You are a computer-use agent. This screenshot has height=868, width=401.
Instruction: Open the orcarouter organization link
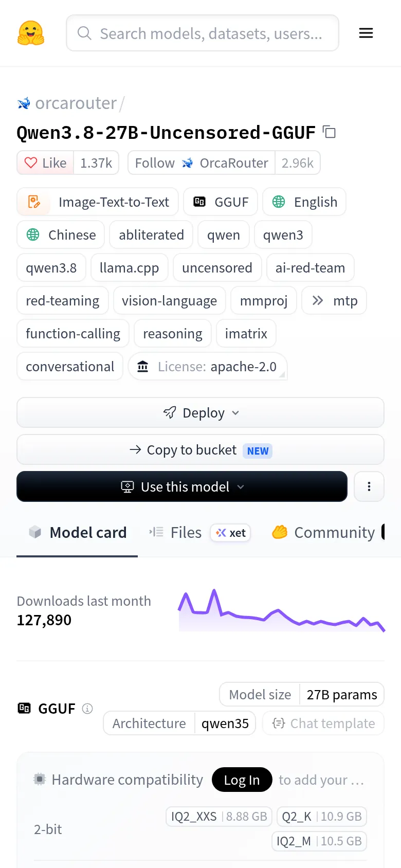(x=76, y=103)
